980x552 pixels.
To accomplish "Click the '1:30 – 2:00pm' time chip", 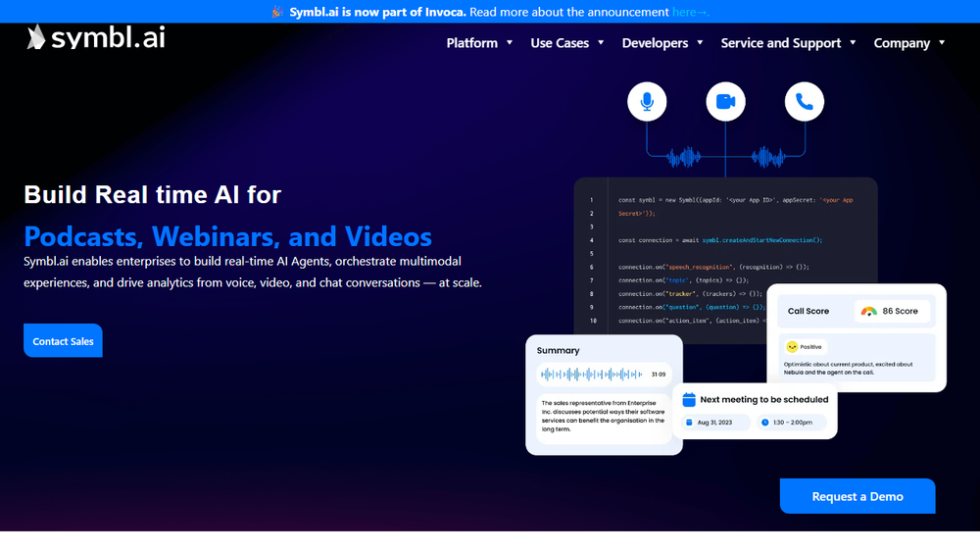I will pos(791,423).
